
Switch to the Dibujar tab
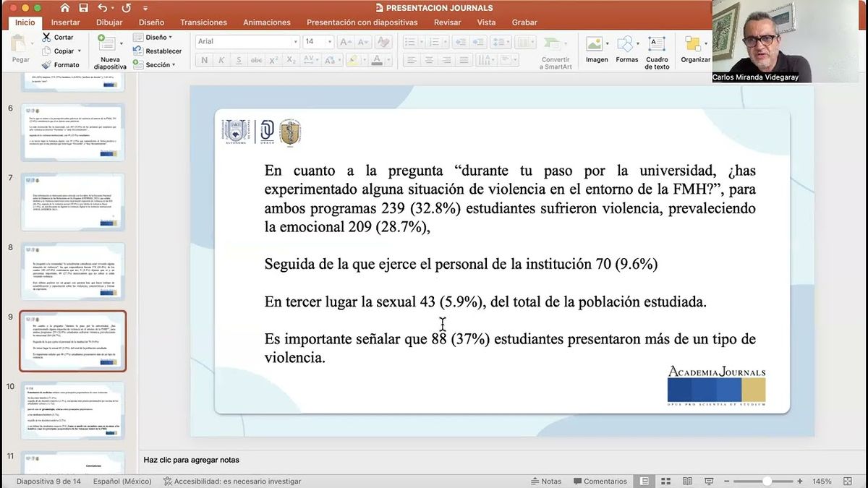pyautogui.click(x=110, y=22)
